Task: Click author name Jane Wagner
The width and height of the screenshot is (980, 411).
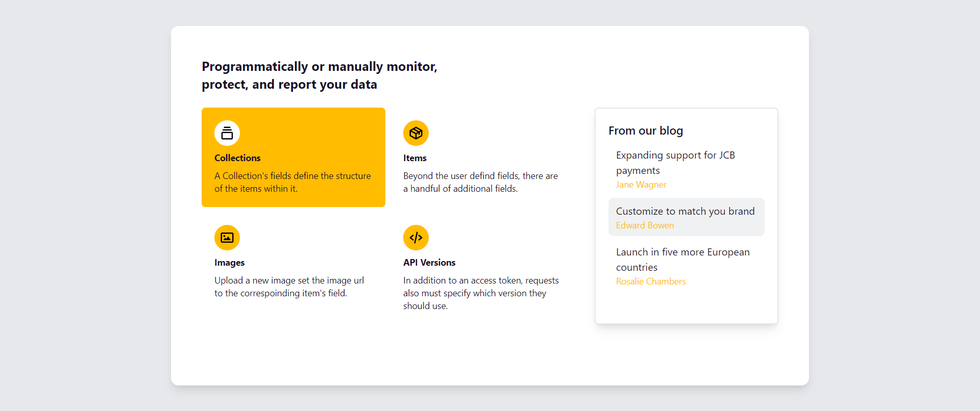Action: coord(641,185)
